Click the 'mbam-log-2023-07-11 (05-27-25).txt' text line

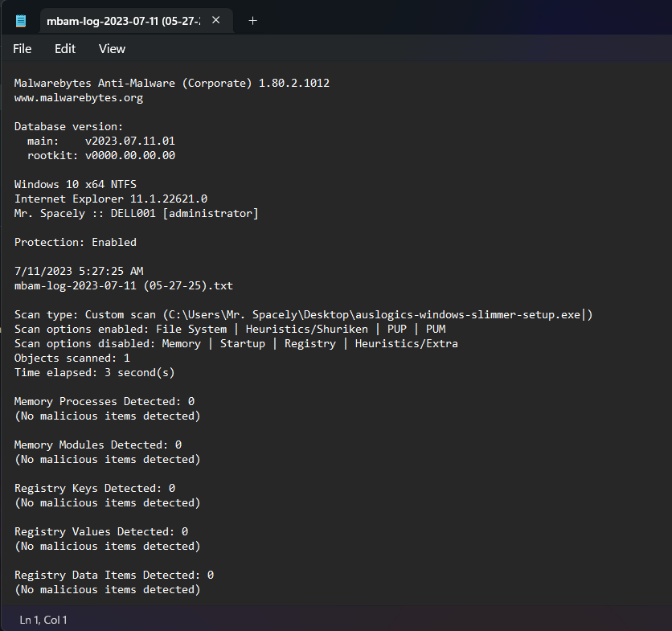tap(124, 285)
